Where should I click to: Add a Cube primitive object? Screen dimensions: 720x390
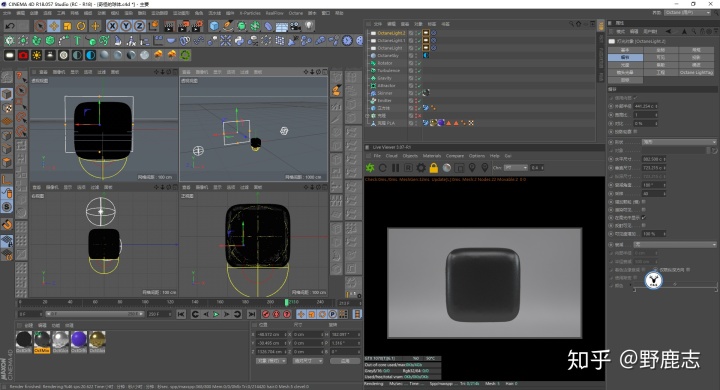coord(214,26)
